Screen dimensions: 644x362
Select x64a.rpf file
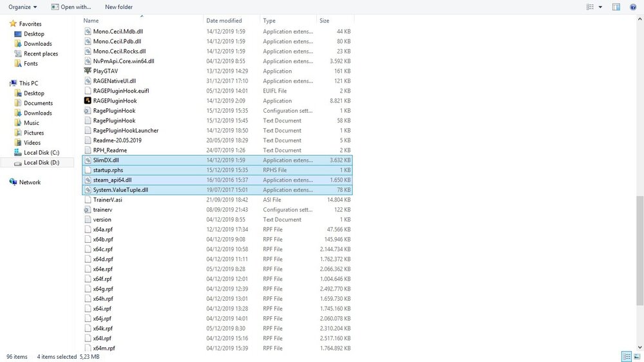(x=102, y=229)
